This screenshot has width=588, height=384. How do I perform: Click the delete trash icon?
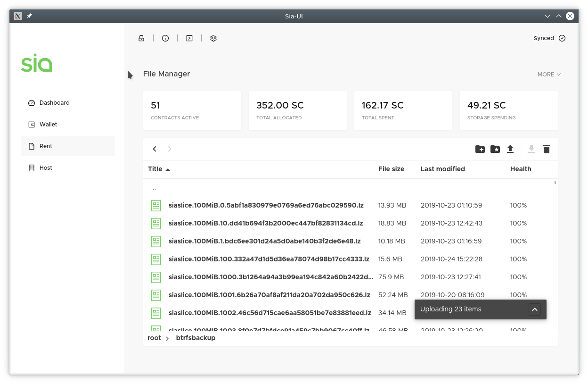(547, 149)
